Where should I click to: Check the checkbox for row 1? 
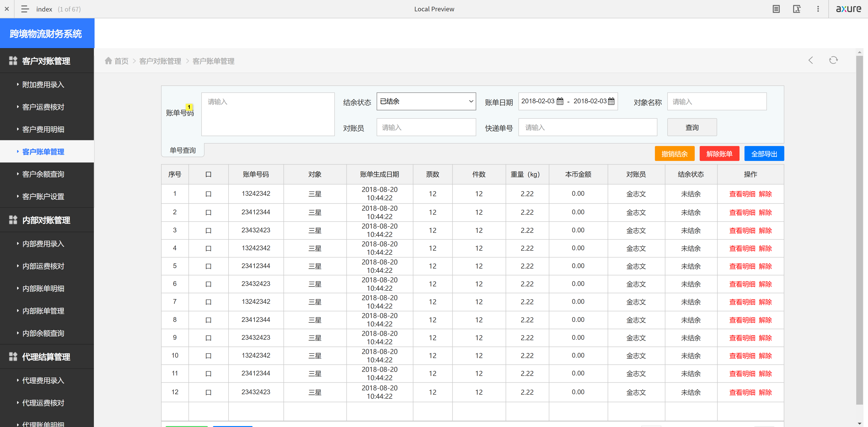208,194
